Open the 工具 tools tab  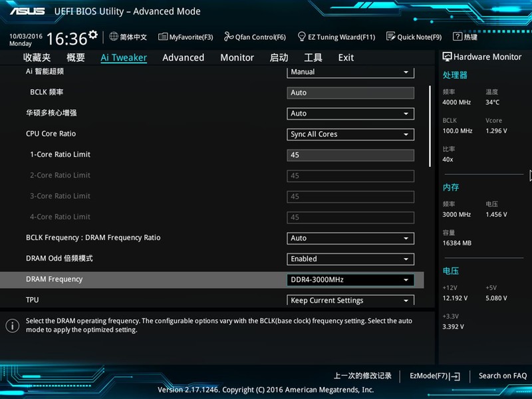pos(313,57)
